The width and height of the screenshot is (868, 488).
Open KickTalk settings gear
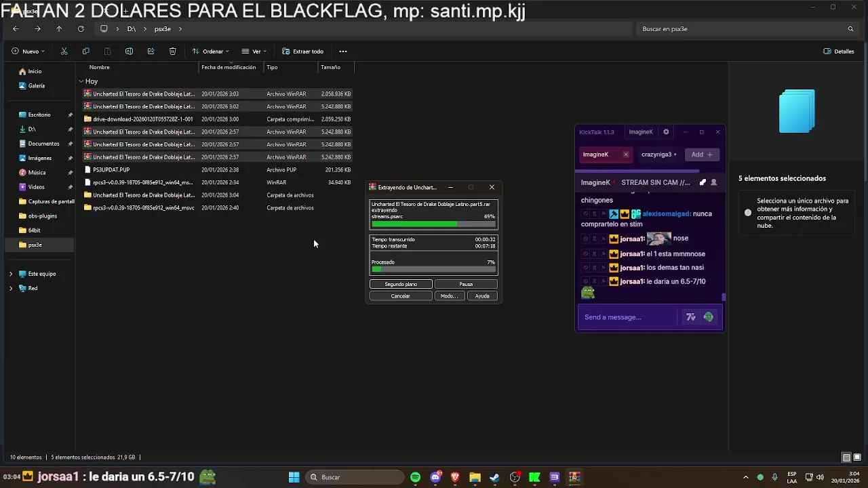(666, 132)
